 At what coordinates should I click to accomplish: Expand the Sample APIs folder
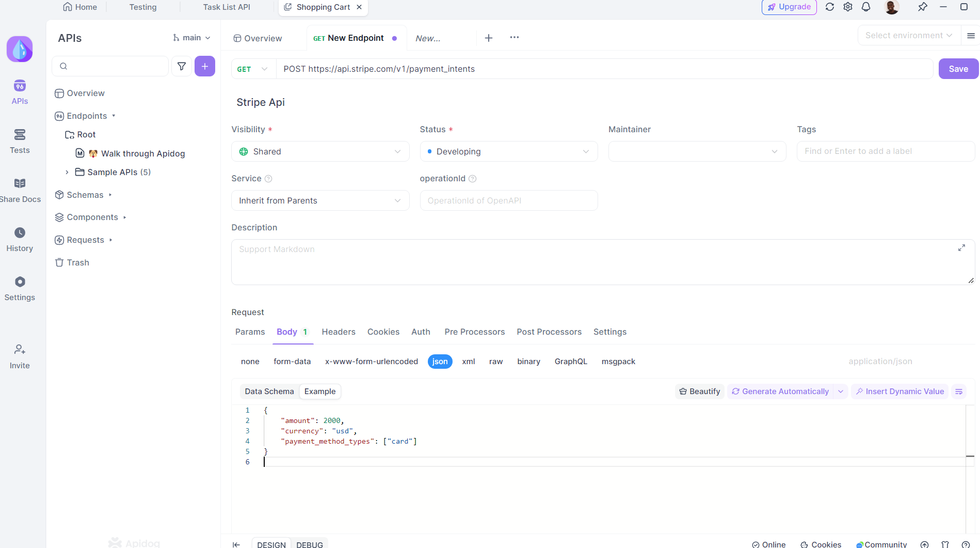coord(67,173)
